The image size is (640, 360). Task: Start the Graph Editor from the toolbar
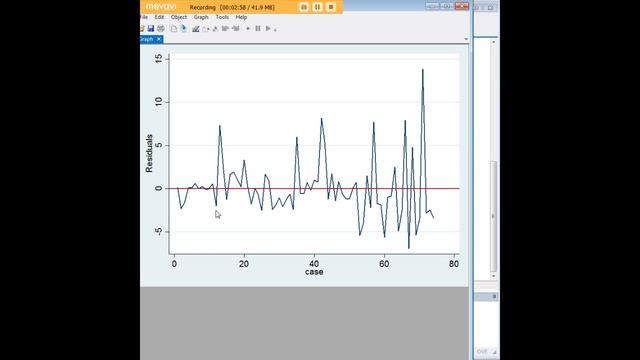point(196,29)
